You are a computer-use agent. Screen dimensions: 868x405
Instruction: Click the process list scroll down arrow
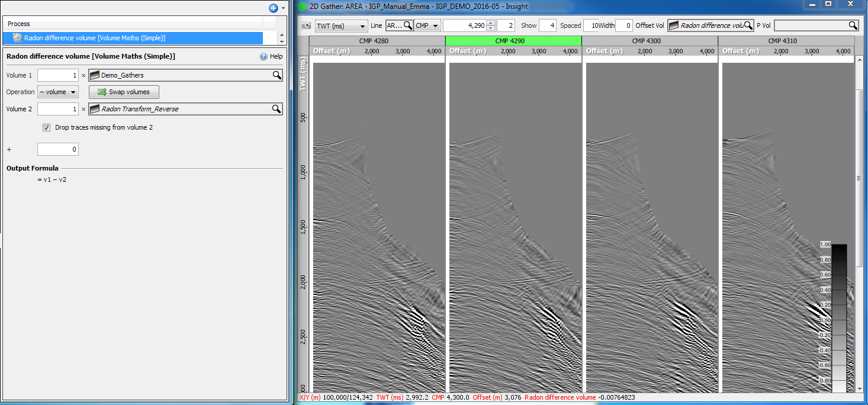click(x=281, y=41)
